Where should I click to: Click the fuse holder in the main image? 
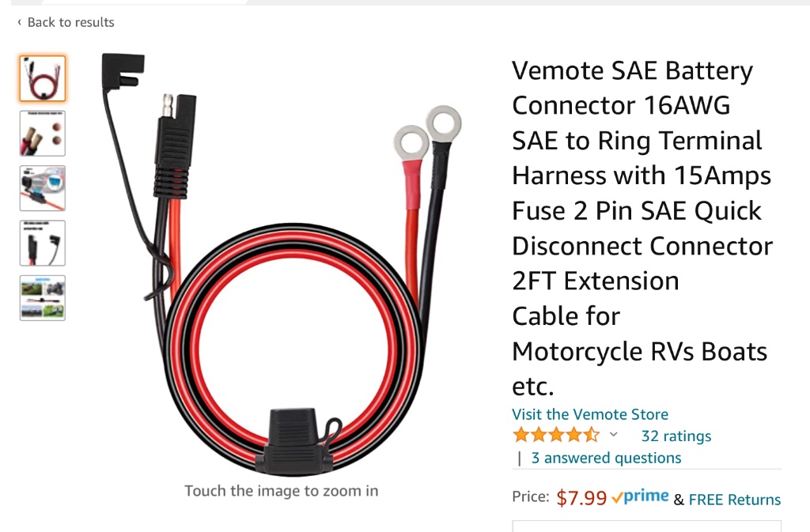pyautogui.click(x=295, y=440)
